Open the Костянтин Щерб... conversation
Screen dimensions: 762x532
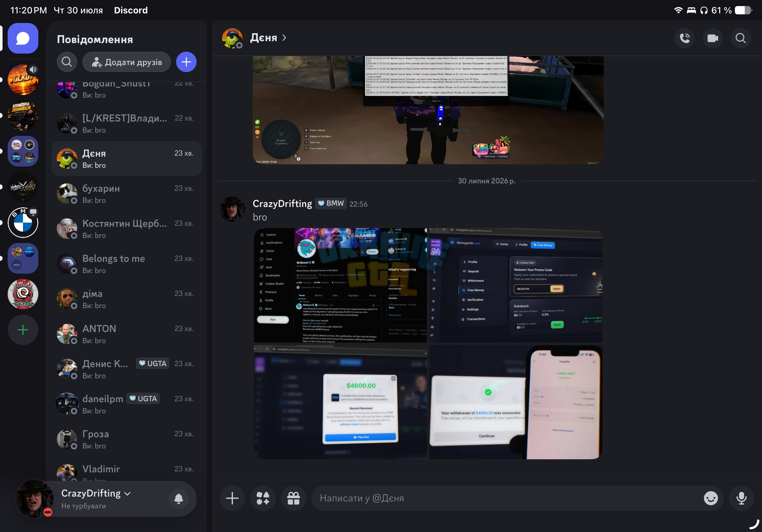pyautogui.click(x=127, y=229)
